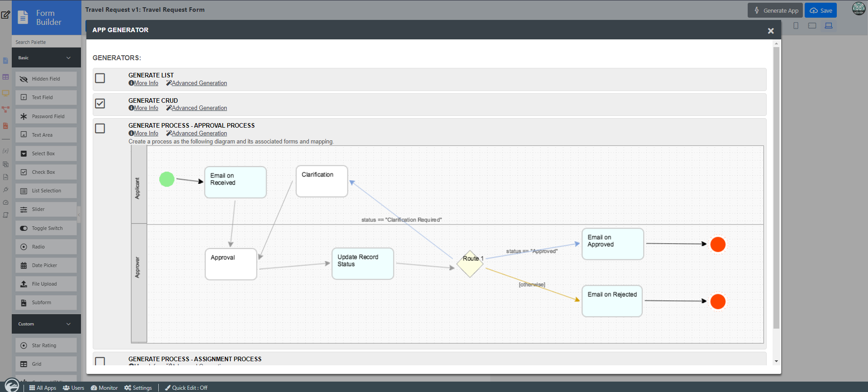Open All Apps in bottom bar
868x392 pixels.
click(43, 388)
